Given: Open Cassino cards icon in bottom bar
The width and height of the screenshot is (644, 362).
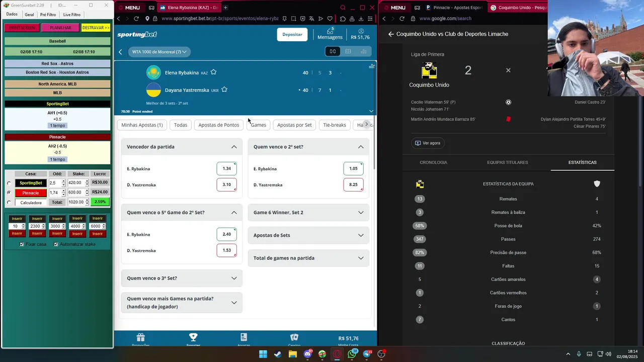Looking at the screenshot, I should 294,337.
